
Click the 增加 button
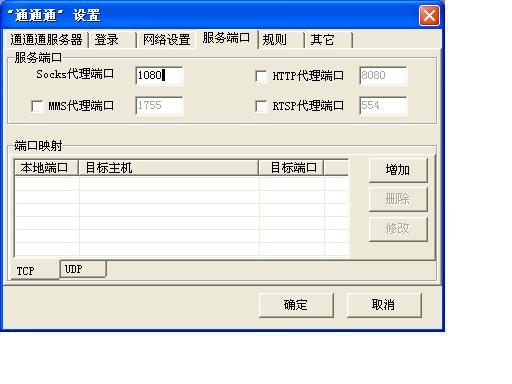(x=398, y=170)
